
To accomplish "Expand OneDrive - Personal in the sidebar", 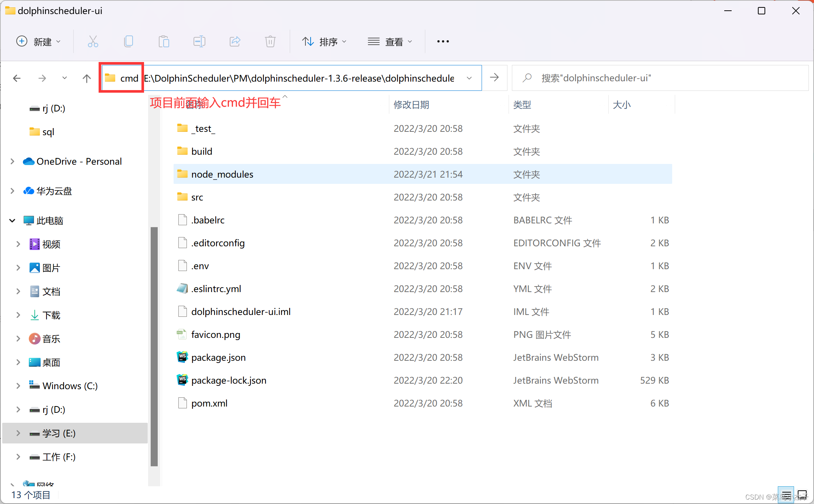I will pos(12,161).
